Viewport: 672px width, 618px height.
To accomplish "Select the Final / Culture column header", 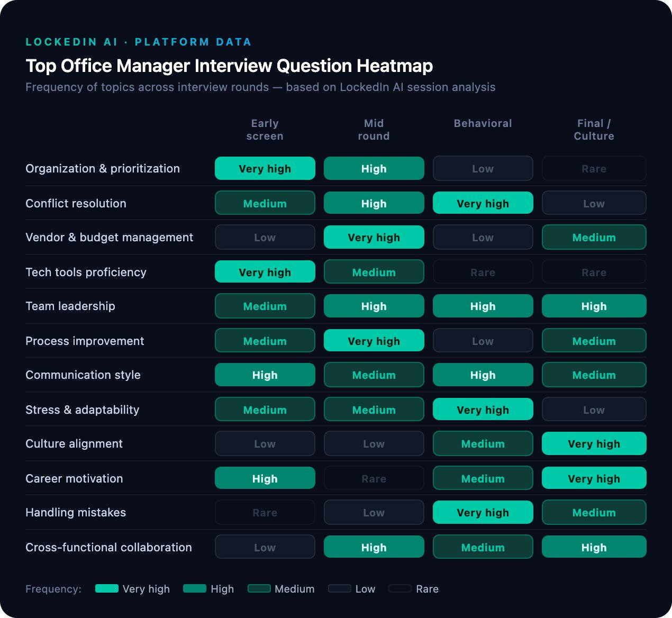I will click(x=594, y=130).
